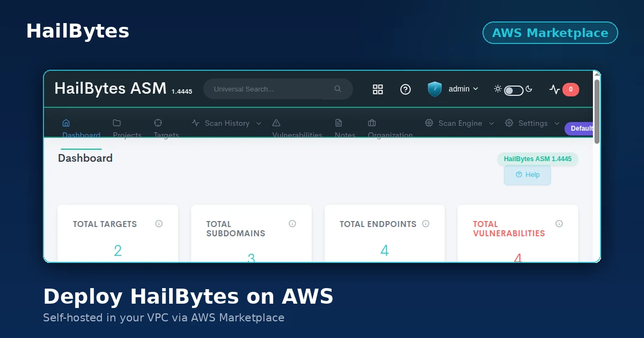Click the sun light-mode icon
Viewport: 644px width, 338px height.
(498, 89)
